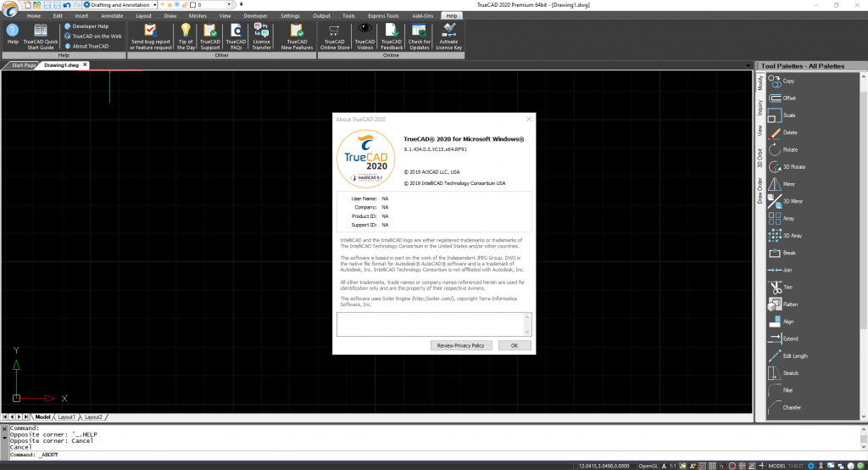Screen dimensions: 868x470
Task: Show Tip of the Day
Action: tap(186, 36)
